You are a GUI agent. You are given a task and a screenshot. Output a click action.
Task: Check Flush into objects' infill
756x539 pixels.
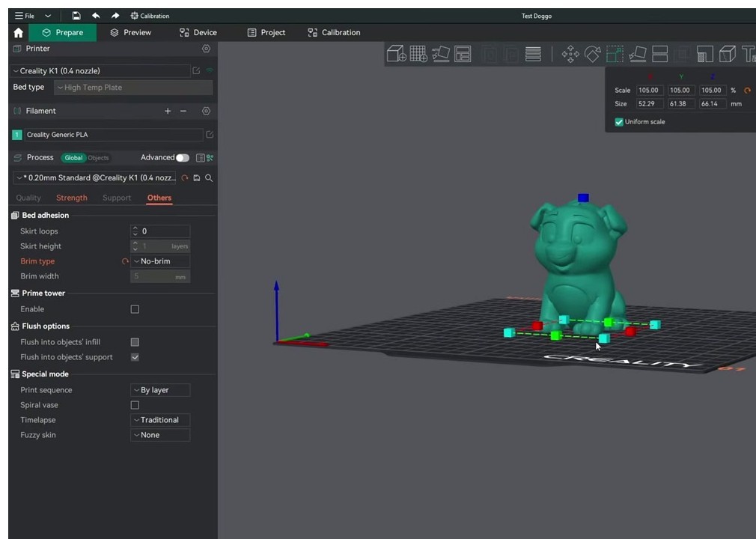135,342
